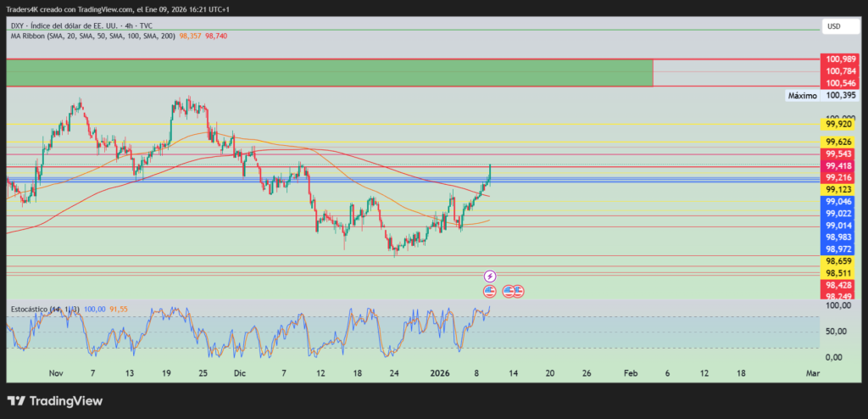Viewport: 868px width, 419px height.
Task: Click the 50,00 stochastic scale value
Action: 836,331
